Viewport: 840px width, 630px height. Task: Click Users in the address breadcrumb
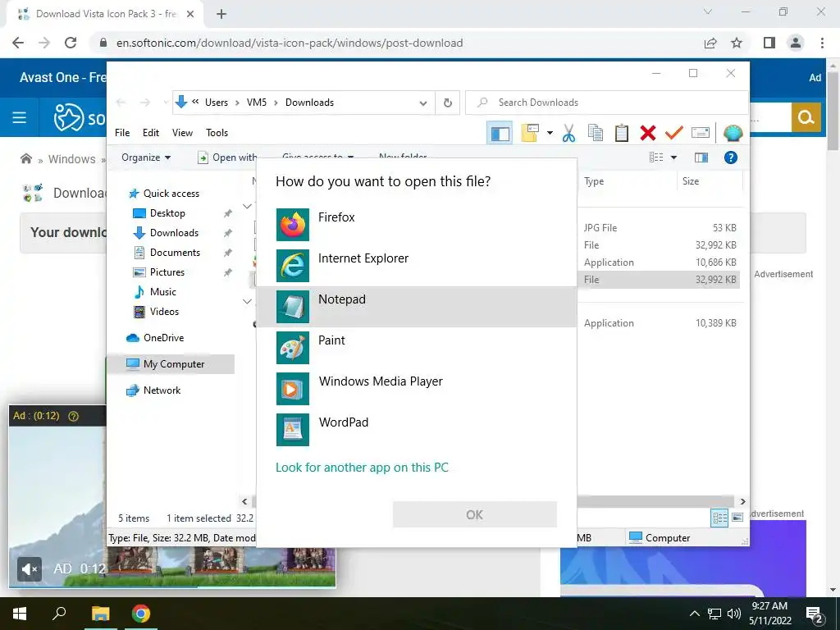[217, 103]
